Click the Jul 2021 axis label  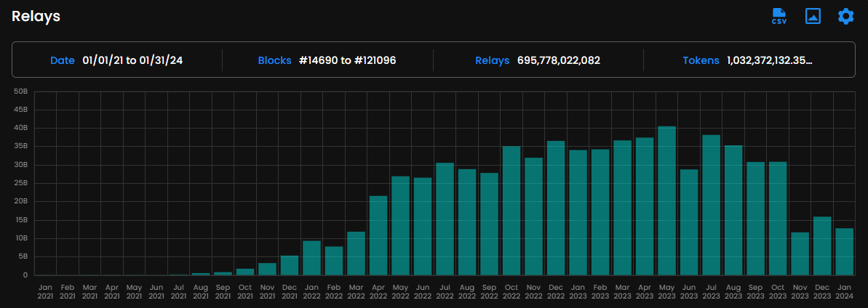coord(178,291)
